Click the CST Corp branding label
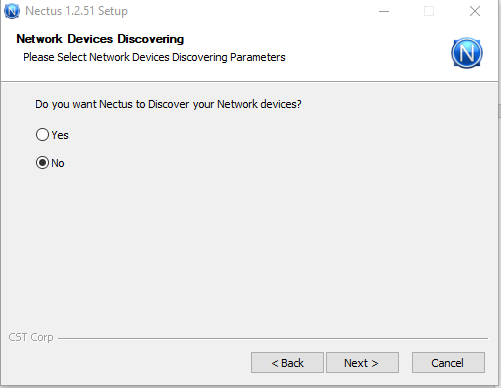 pos(31,337)
